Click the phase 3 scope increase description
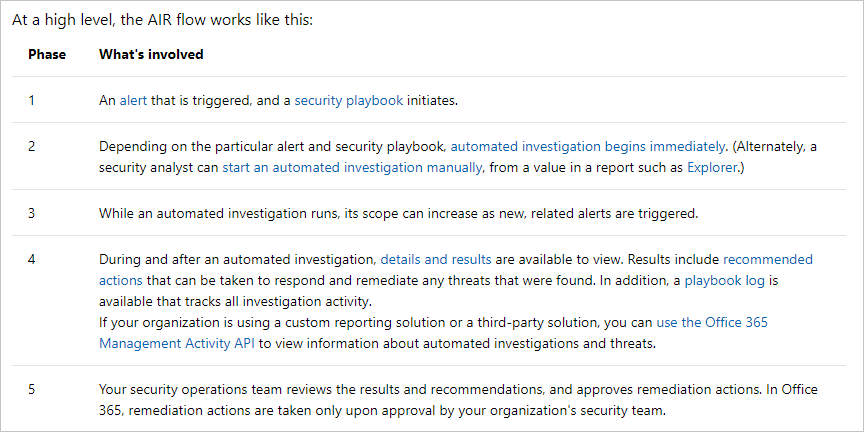Screen dimensions: 864x432 tap(398, 213)
